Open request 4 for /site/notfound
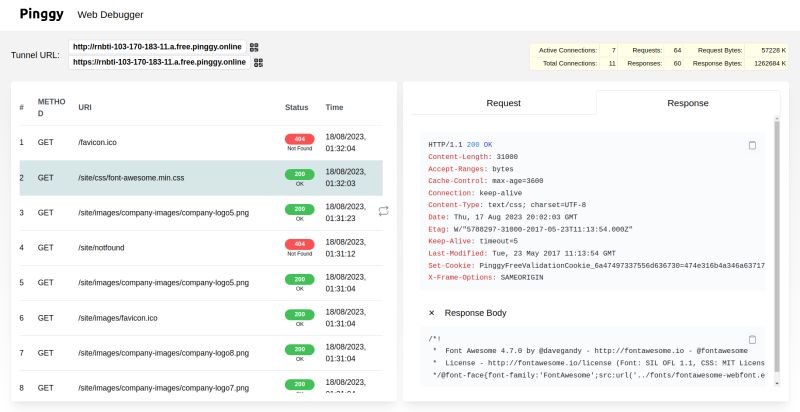Viewport: 800px width, 412px height. (x=201, y=248)
